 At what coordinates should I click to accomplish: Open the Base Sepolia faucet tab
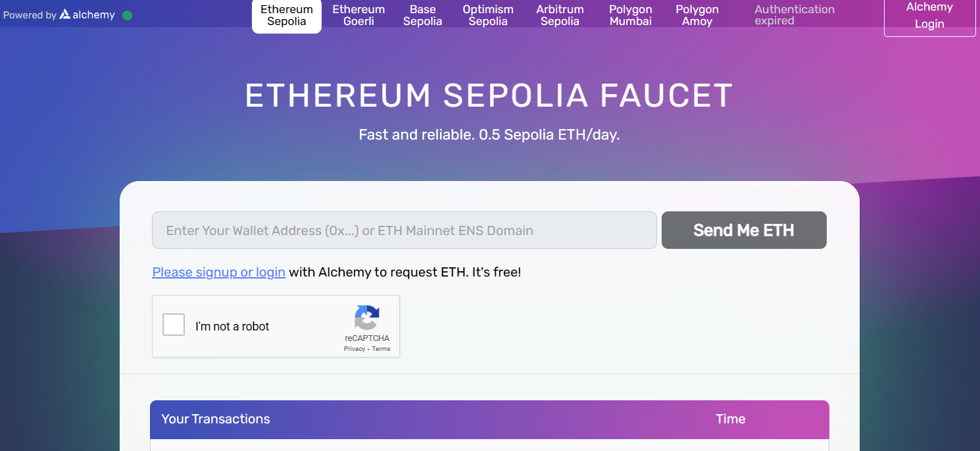[423, 15]
